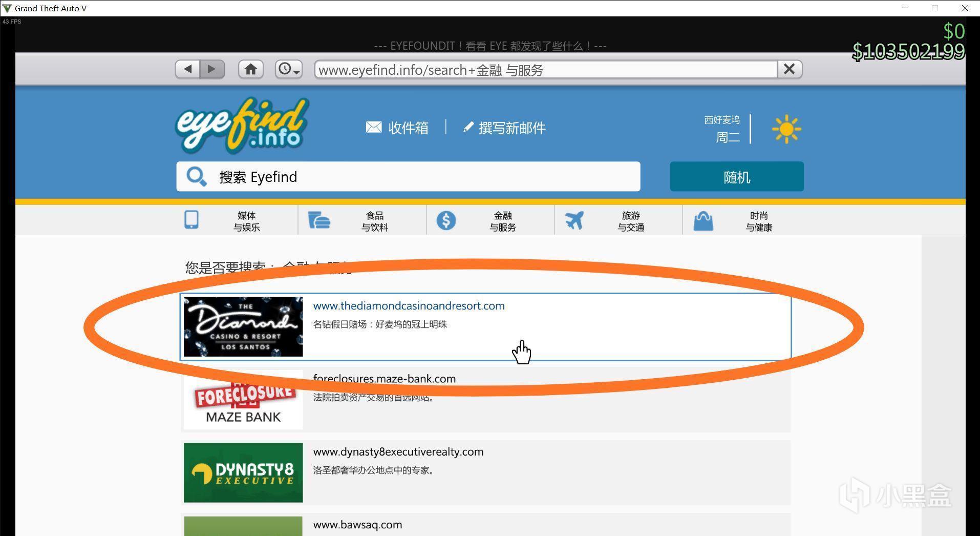Click the shopping bag icon for 时尚与健康
The width and height of the screenshot is (980, 536).
(703, 221)
